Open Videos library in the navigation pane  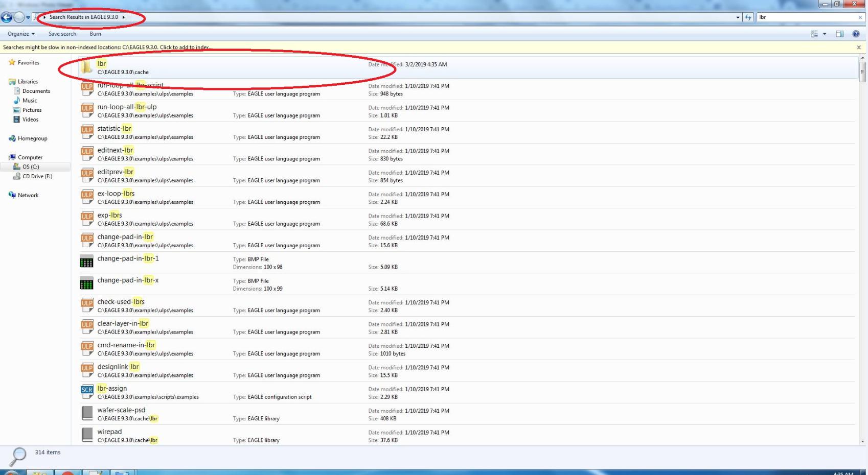coord(30,120)
